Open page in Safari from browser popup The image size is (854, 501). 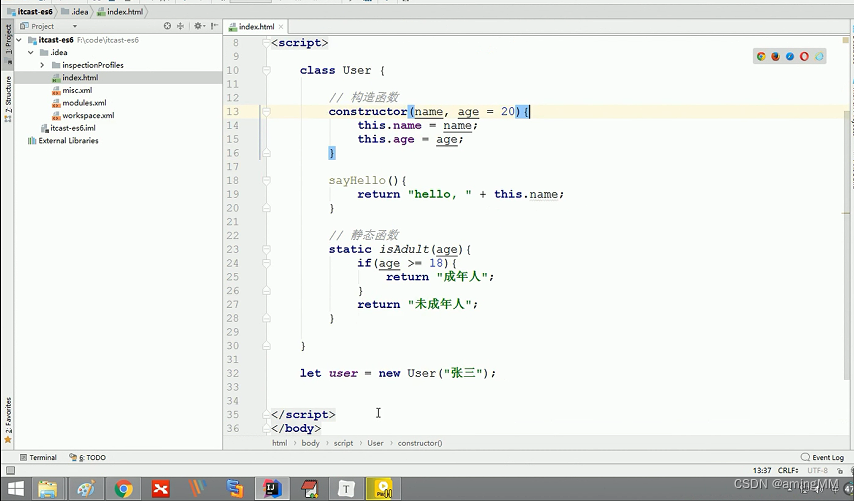coord(790,56)
